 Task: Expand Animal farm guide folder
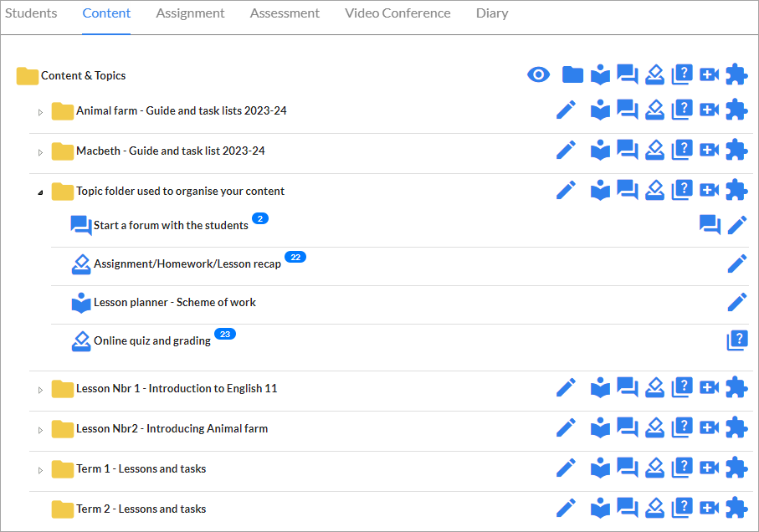click(41, 112)
